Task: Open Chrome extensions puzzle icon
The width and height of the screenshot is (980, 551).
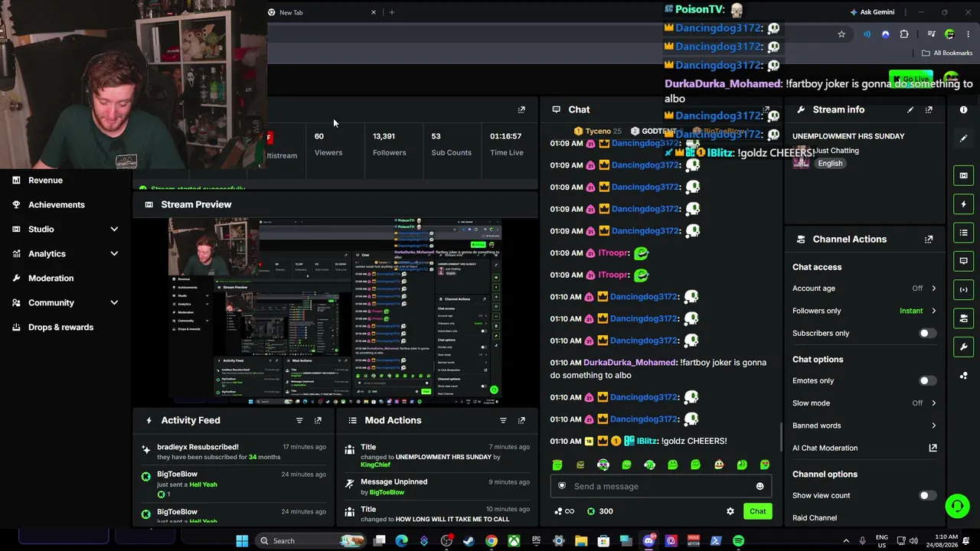Action: pos(904,34)
